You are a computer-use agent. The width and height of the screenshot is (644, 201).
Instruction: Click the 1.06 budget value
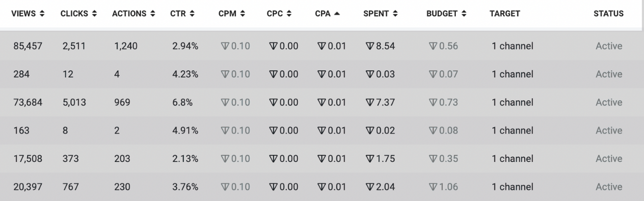pyautogui.click(x=443, y=187)
